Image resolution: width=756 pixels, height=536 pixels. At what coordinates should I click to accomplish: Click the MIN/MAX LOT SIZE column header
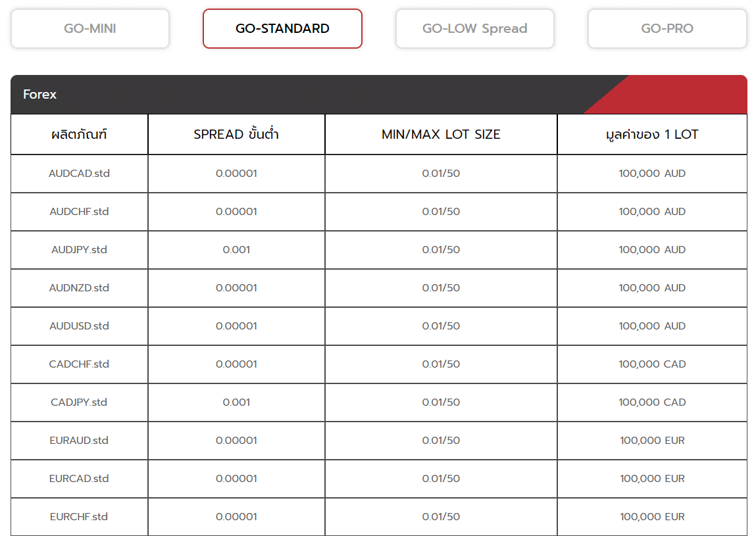(441, 135)
